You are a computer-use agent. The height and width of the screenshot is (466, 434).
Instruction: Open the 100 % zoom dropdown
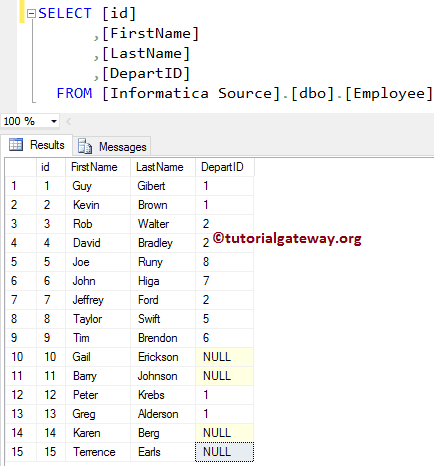click(x=53, y=121)
